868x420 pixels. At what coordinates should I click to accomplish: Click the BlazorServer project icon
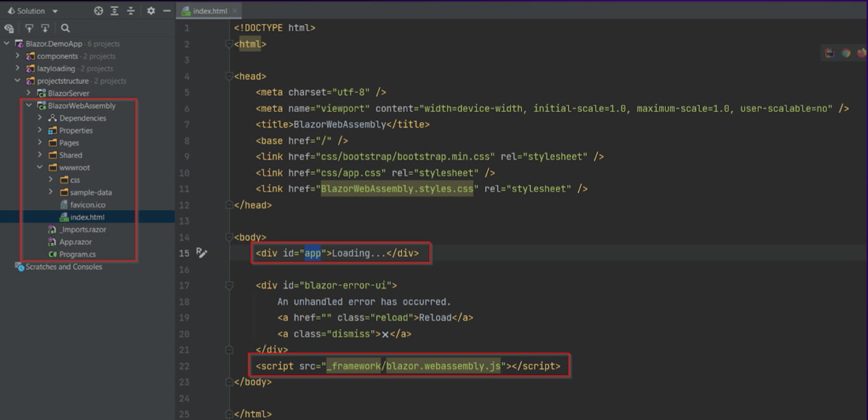[42, 93]
